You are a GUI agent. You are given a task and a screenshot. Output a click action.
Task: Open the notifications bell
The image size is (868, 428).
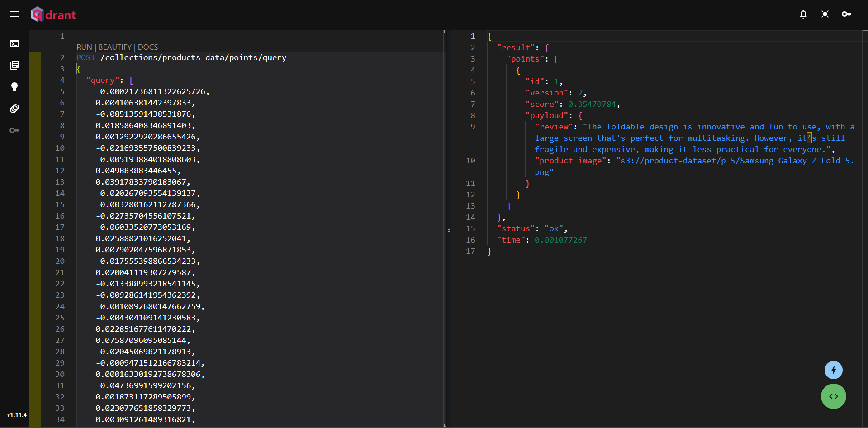pos(803,14)
